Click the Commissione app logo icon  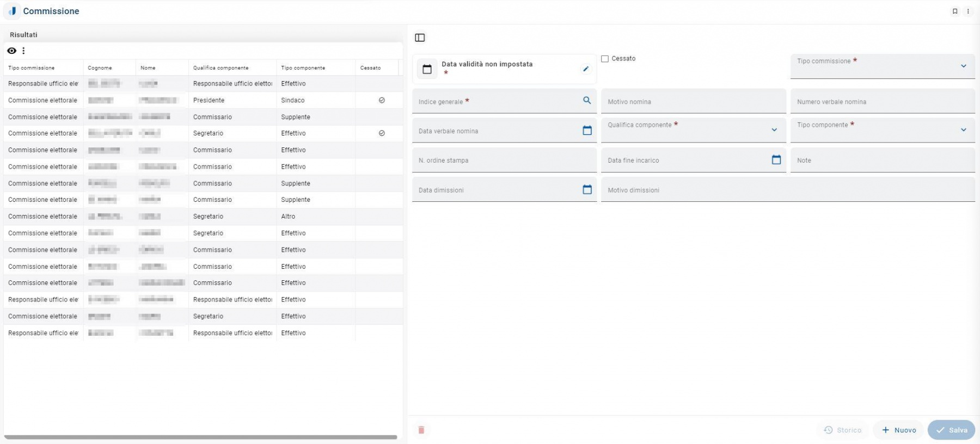12,11
